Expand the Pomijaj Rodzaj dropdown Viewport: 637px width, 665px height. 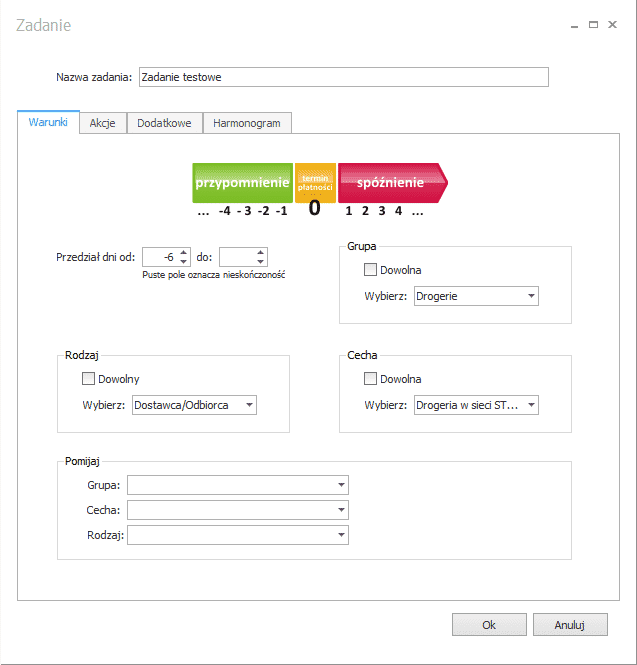tap(238, 535)
